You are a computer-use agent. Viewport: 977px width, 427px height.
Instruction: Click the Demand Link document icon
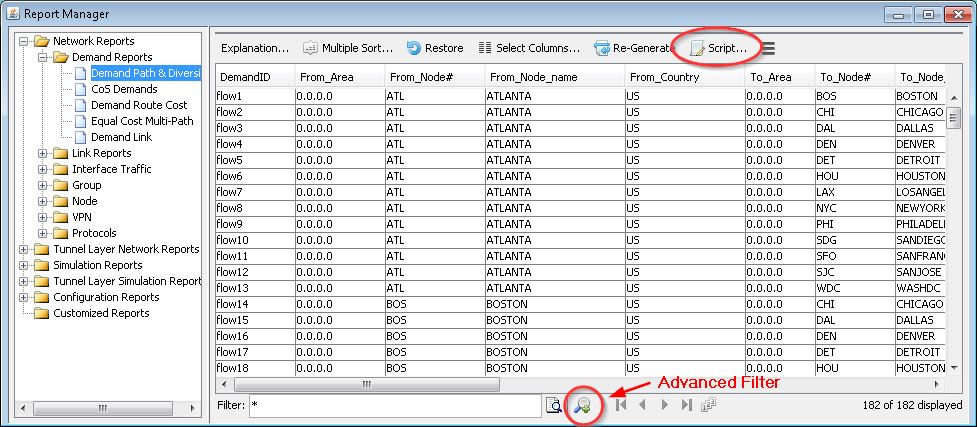coord(80,137)
